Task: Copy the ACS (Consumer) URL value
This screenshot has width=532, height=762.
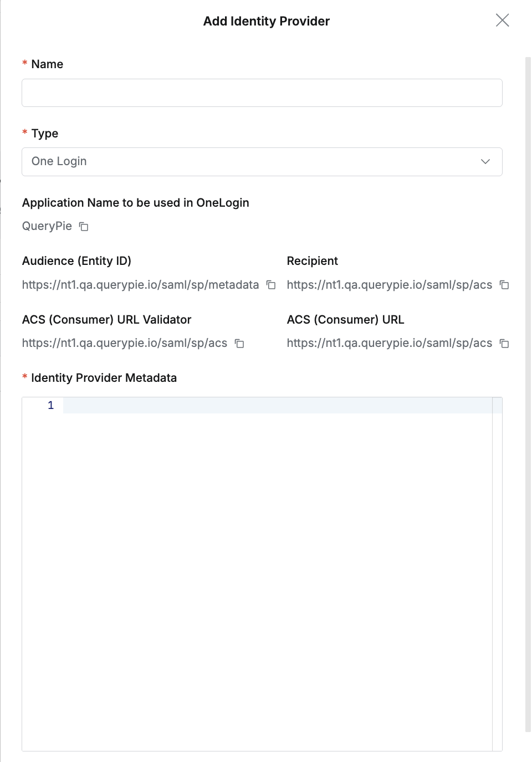Action: 504,344
